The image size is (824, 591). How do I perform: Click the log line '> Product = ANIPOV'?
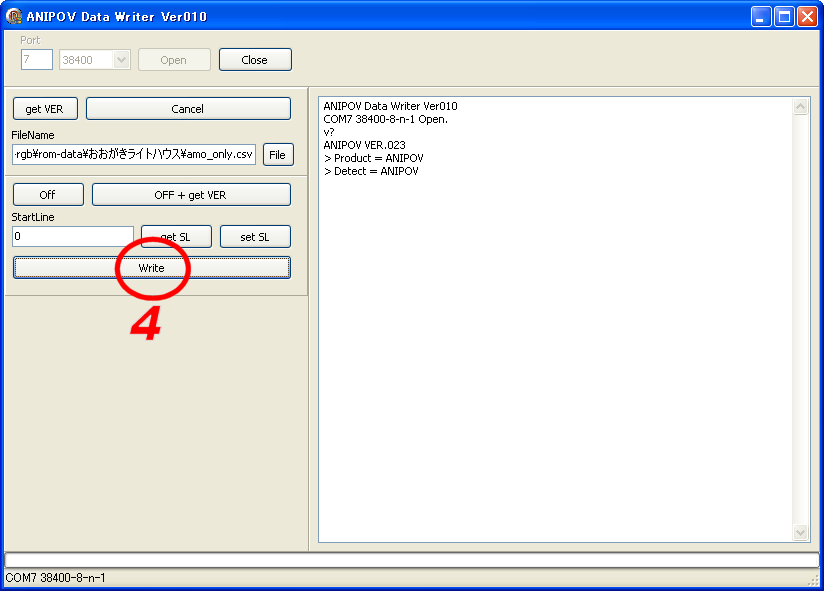pyautogui.click(x=374, y=158)
